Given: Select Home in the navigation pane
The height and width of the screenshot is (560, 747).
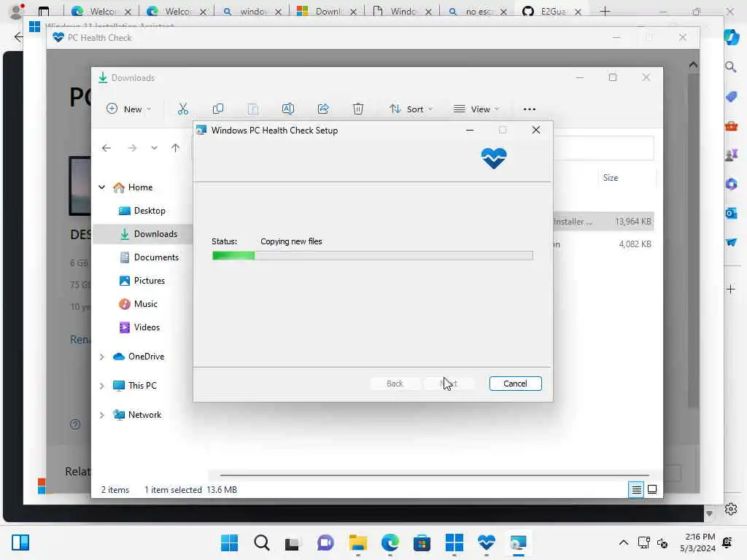Looking at the screenshot, I should [140, 187].
